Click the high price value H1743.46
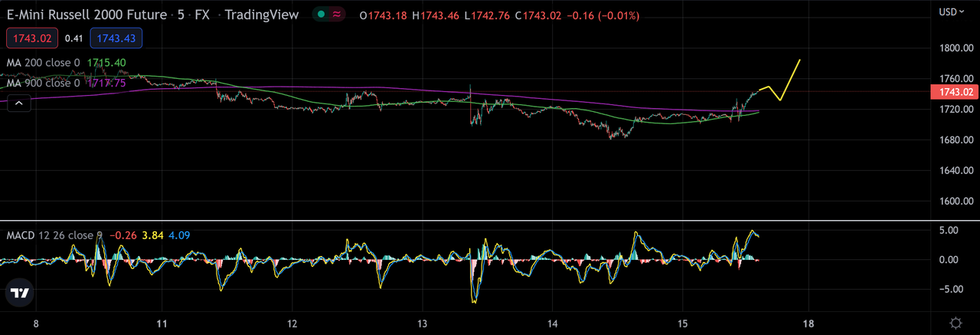 coord(437,15)
